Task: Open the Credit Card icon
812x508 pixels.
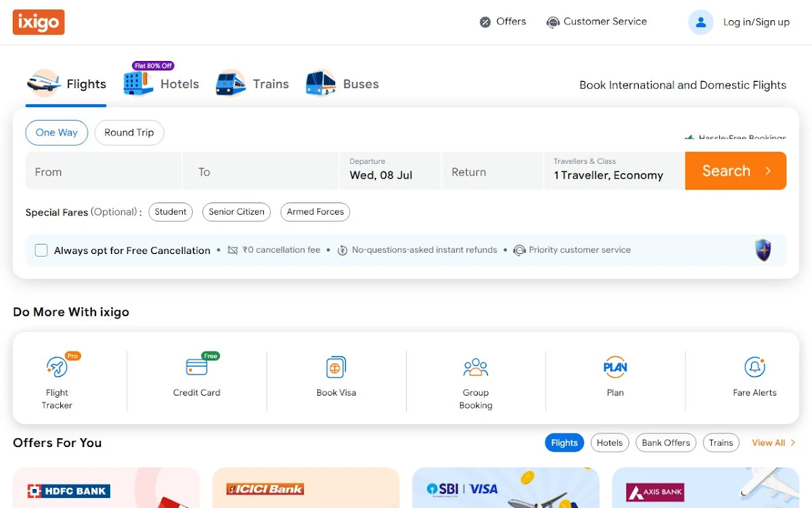Action: point(197,367)
